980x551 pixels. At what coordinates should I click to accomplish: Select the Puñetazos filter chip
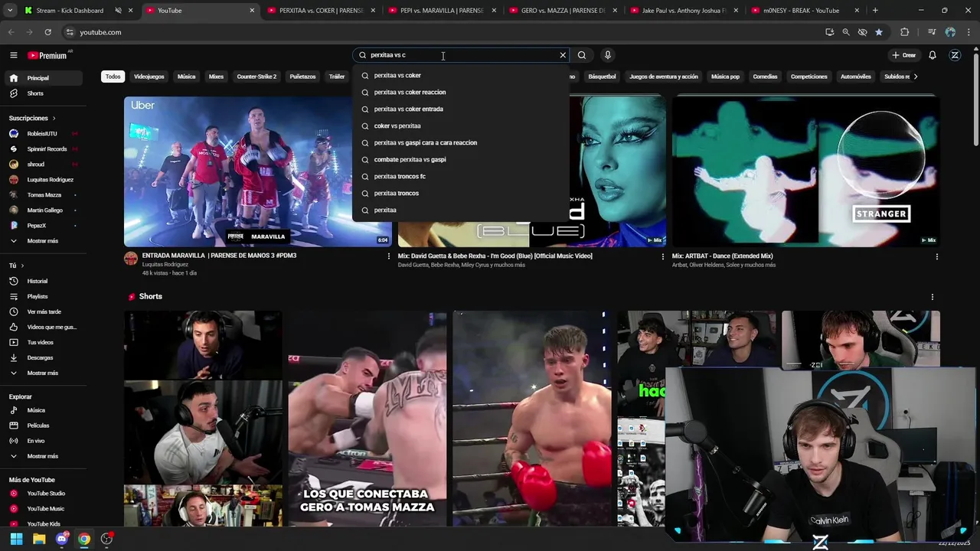click(x=302, y=77)
